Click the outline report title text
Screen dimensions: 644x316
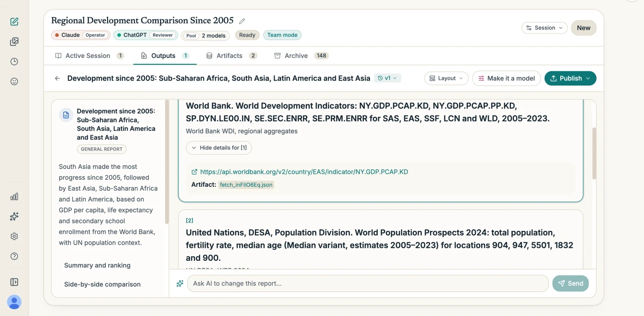coord(116,124)
